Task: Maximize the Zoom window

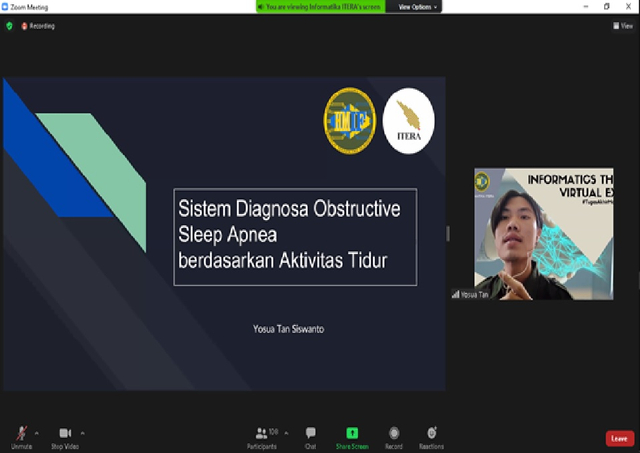Action: tap(607, 7)
